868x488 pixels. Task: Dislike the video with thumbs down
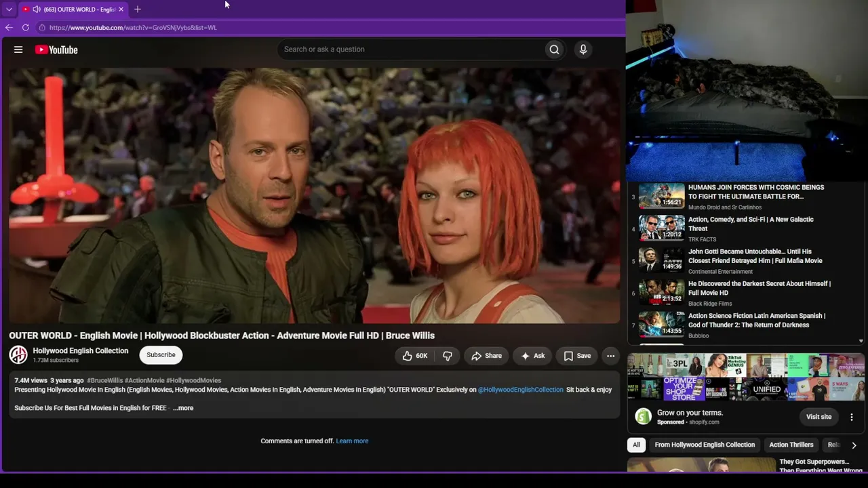click(x=448, y=356)
